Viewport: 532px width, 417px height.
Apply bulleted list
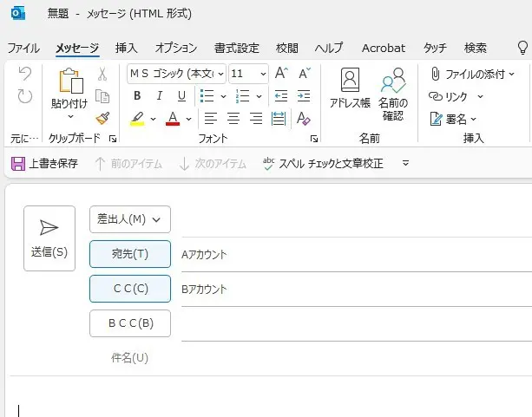pos(207,96)
